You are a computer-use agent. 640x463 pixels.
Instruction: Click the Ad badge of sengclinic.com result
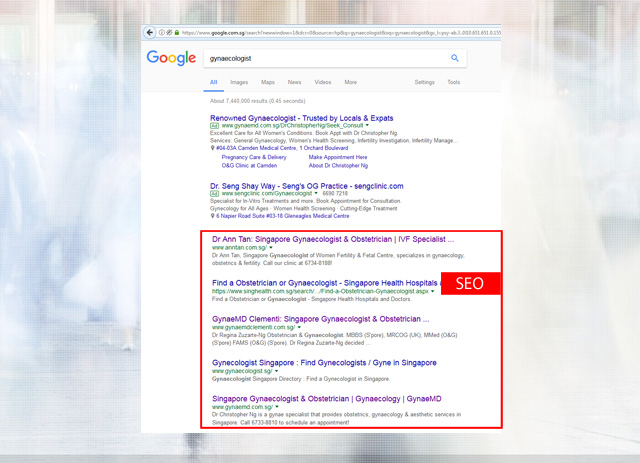(214, 194)
